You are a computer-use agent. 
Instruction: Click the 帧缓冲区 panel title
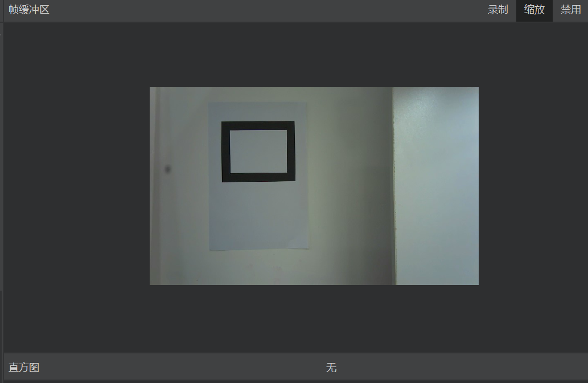[29, 10]
